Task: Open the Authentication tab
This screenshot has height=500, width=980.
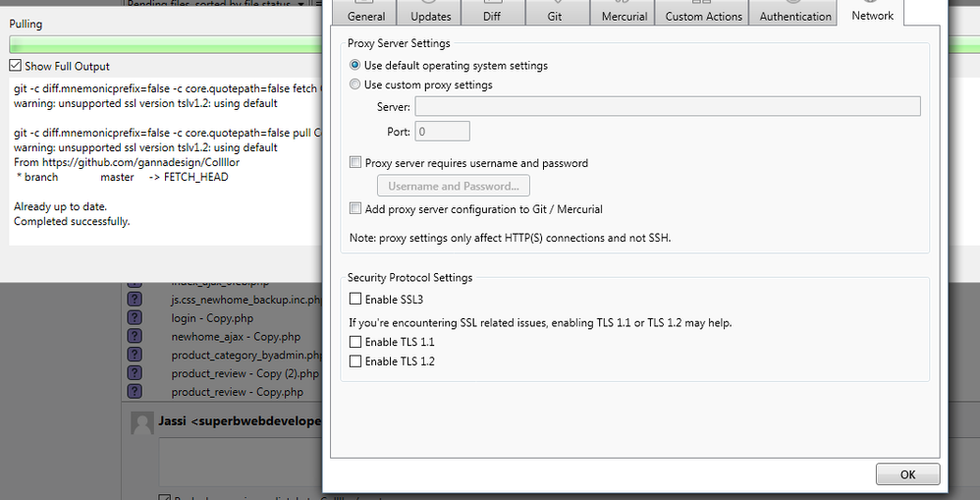Action: [795, 14]
